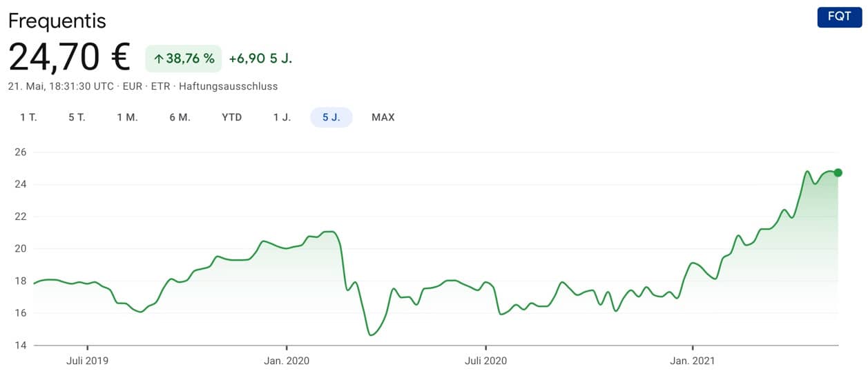Choose the 6 M. time range
868x380 pixels.
[180, 117]
